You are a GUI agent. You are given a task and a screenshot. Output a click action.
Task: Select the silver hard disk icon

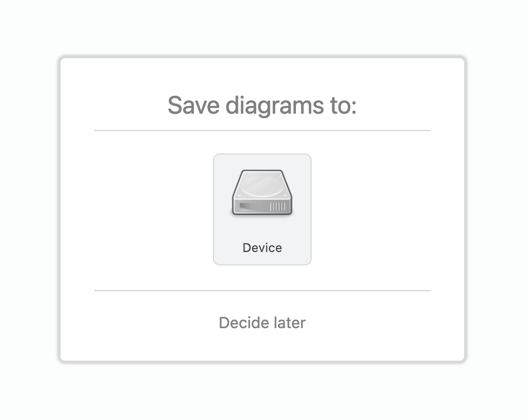pos(262,193)
